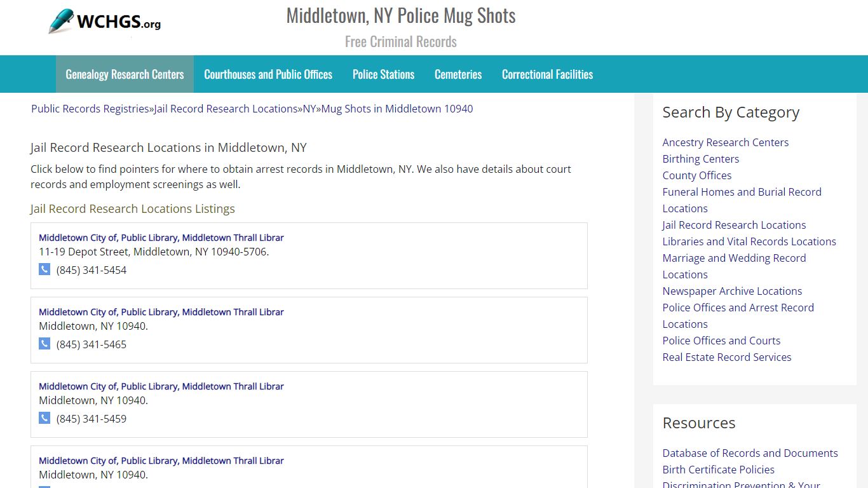Open Jail Record Research Locations sidebar link
The image size is (868, 488).
click(x=734, y=225)
